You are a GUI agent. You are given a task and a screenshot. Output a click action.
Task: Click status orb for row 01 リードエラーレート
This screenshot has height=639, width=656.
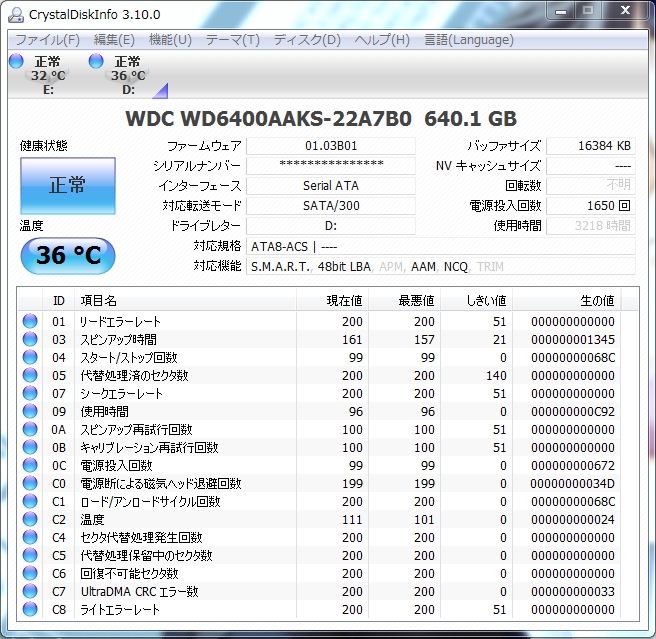click(30, 321)
